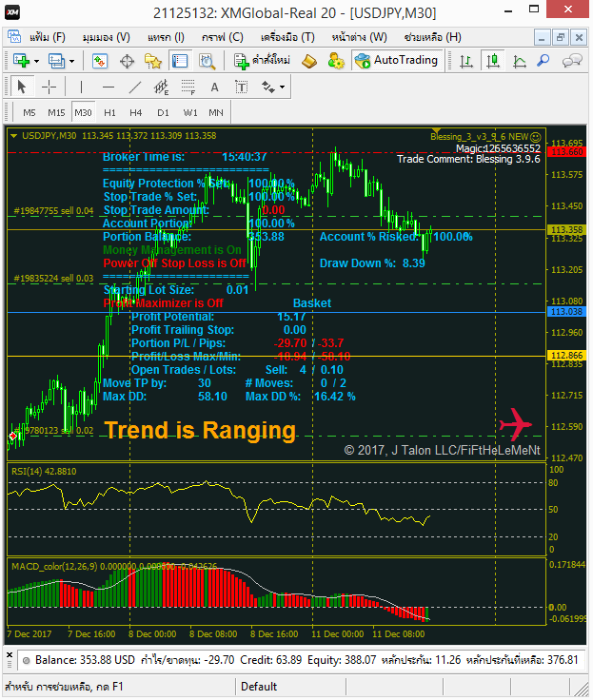Switch timeframe to M15
The width and height of the screenshot is (593, 700).
56,113
